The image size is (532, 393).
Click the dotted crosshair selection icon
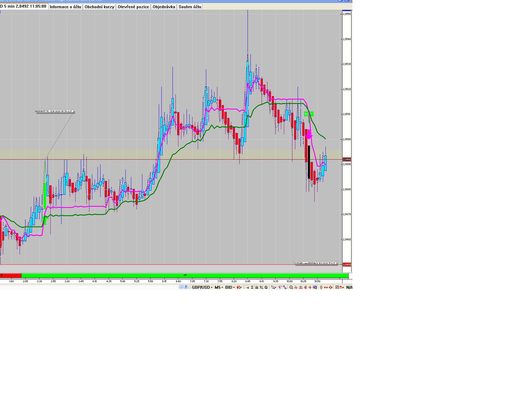[x=262, y=287]
